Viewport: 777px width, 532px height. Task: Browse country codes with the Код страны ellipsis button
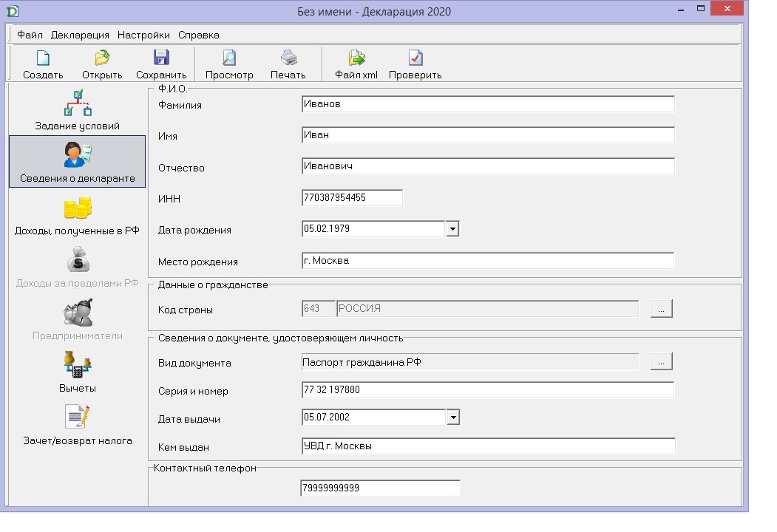tap(661, 309)
